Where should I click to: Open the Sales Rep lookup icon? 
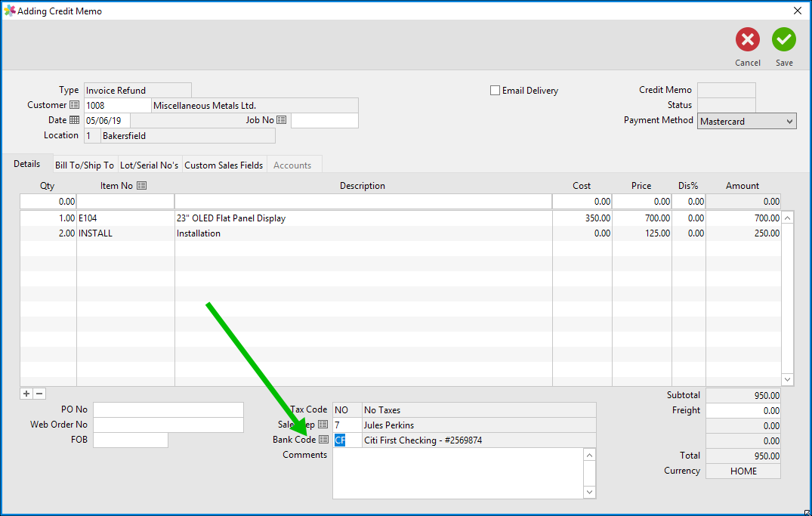point(325,425)
